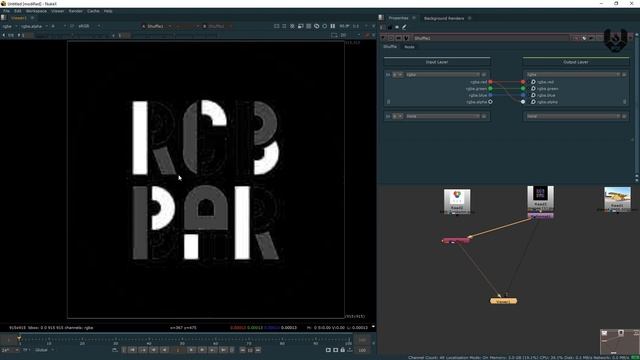Screen dimensions: 640x360
Task: Toggle the icon beside output rgba.red label
Action: [533, 82]
